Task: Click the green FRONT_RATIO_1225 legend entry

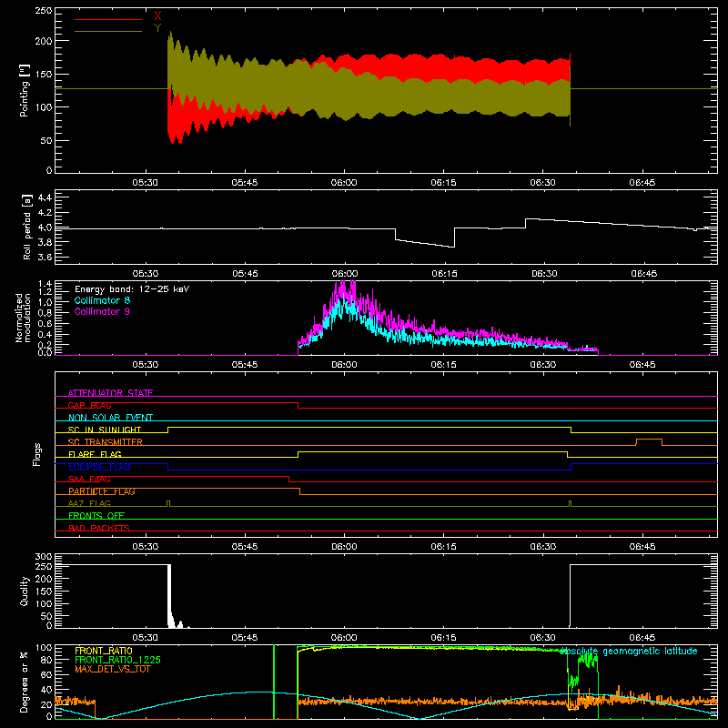Action: coord(118,660)
